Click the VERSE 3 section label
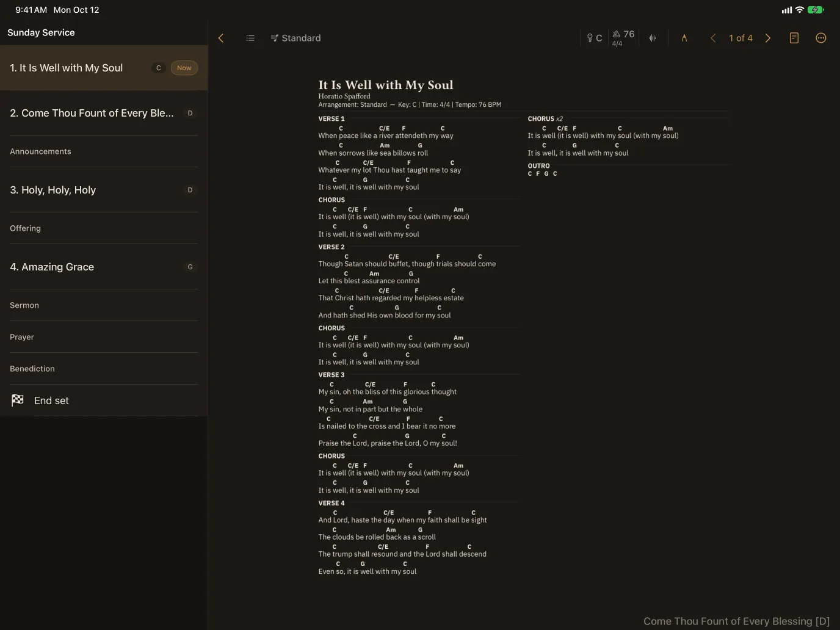 (x=331, y=375)
